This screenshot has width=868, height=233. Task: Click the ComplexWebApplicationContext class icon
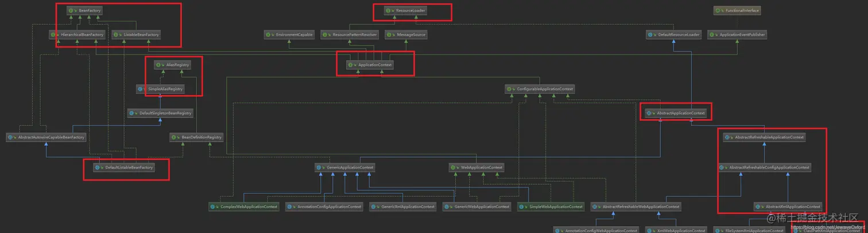coord(213,207)
